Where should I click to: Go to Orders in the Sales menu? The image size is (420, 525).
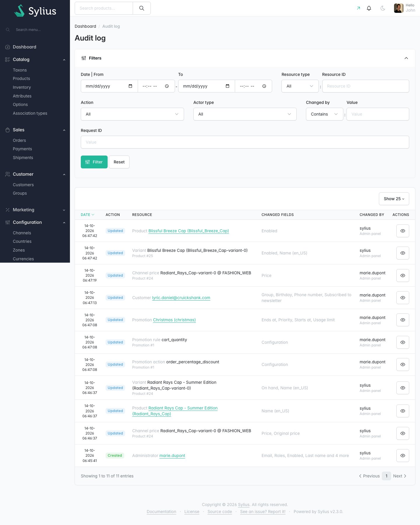point(19,140)
